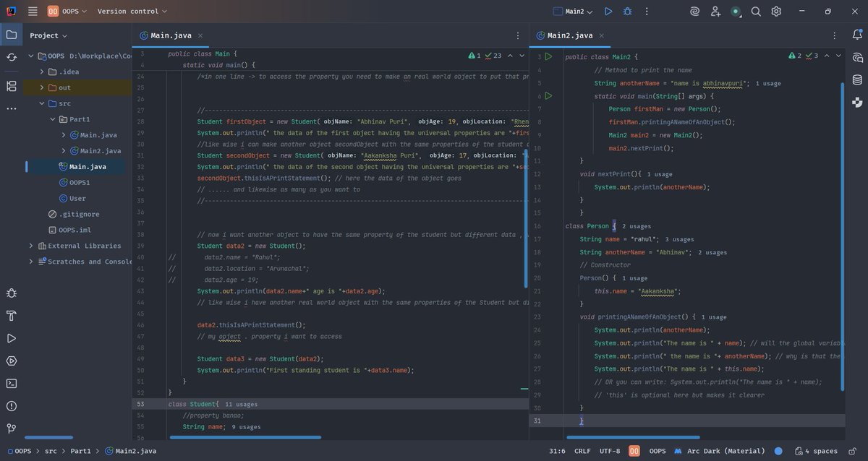Screen dimensions: 868x461
Task: Open the Debug tool window bug icon
Action: tap(12, 293)
